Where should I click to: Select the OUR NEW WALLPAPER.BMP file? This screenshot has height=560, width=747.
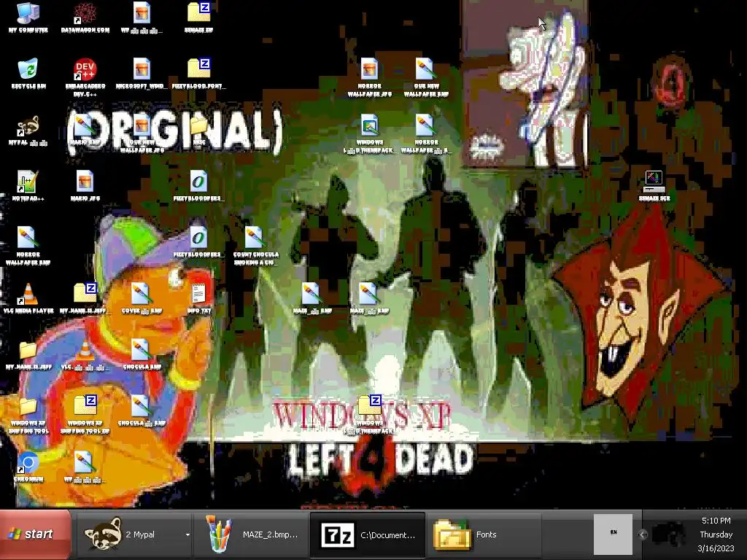[426, 77]
